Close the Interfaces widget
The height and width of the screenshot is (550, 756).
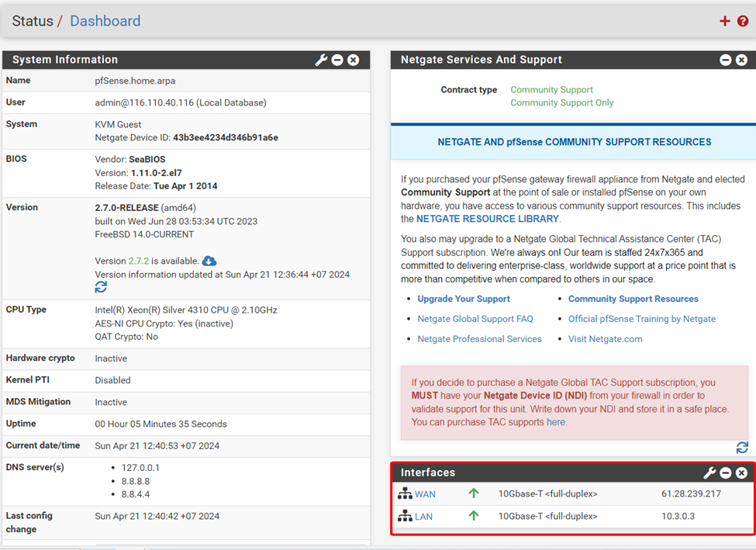point(742,472)
